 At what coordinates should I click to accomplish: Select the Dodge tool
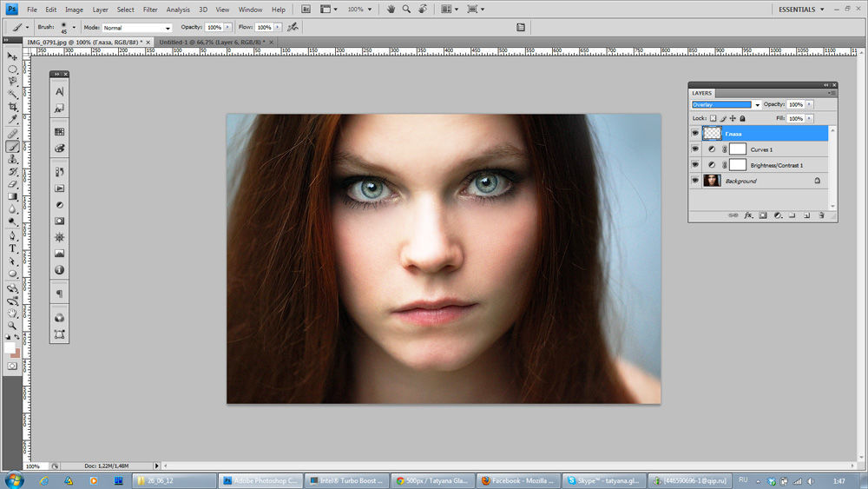pos(12,221)
